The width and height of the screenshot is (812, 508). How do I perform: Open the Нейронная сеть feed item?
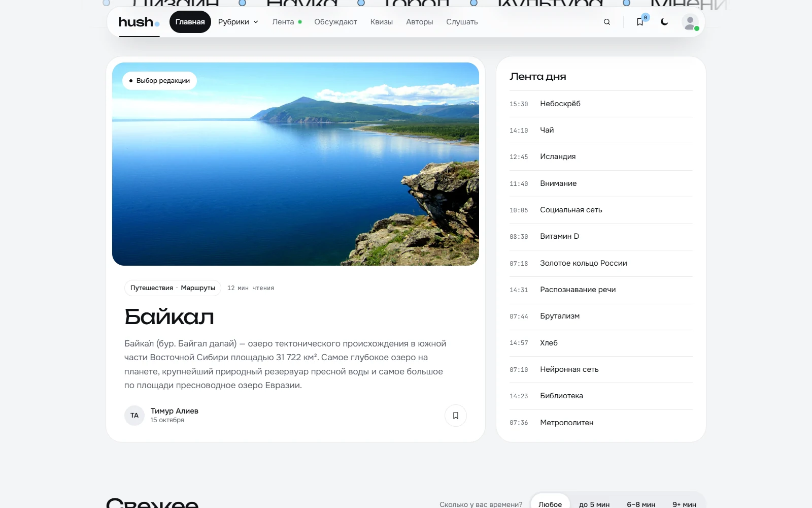pos(601,369)
